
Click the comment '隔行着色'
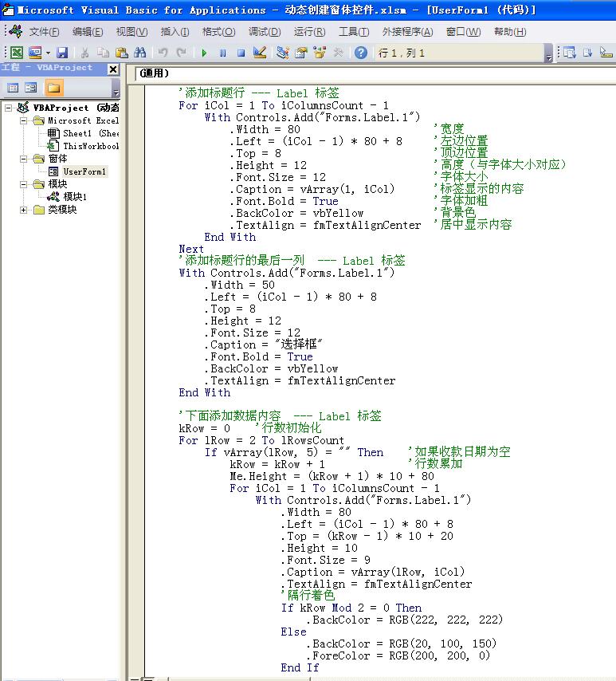(308, 596)
